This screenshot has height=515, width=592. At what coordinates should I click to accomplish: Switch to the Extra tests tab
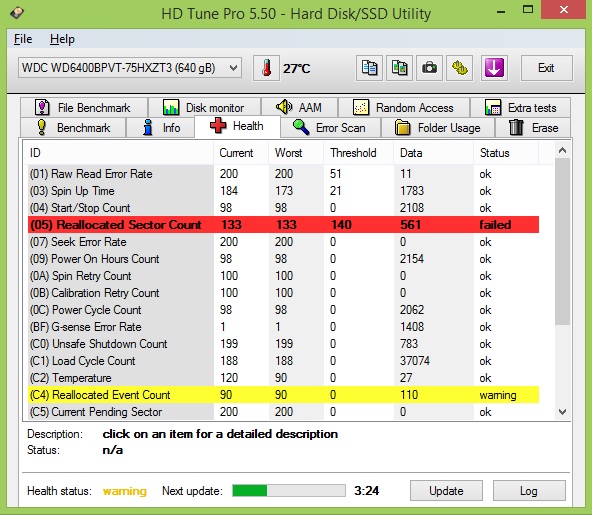click(520, 108)
